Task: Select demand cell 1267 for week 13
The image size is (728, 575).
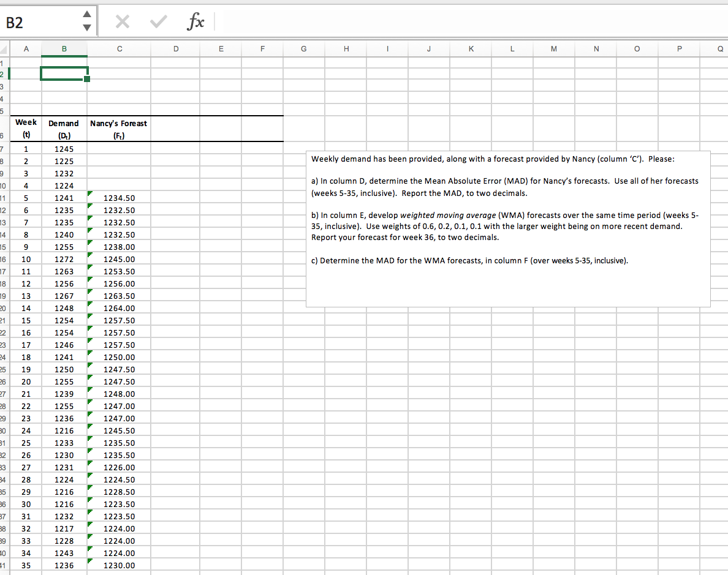Action: pyautogui.click(x=64, y=296)
